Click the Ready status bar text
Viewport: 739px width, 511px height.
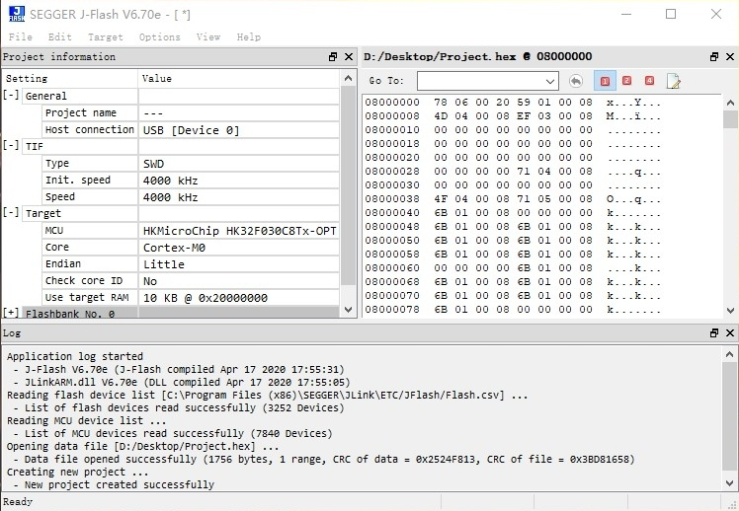coord(18,502)
